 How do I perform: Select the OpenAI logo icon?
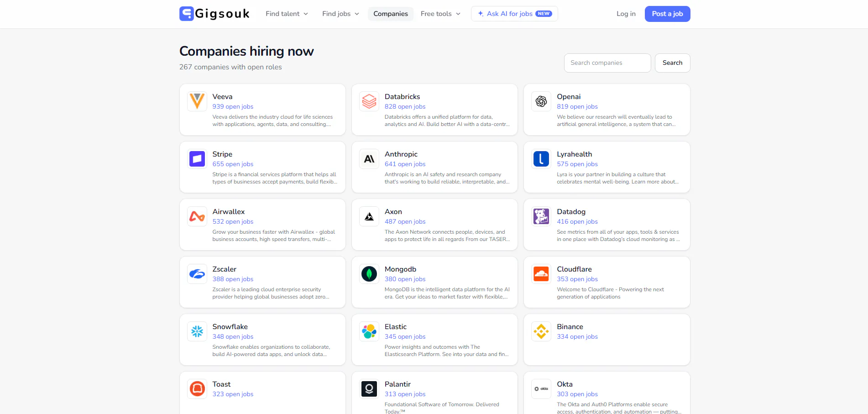tap(541, 101)
